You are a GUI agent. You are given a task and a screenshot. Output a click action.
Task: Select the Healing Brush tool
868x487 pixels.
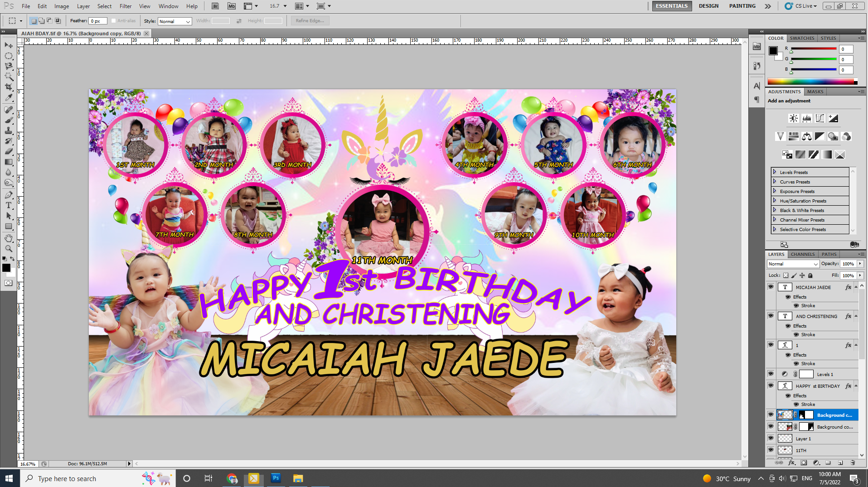(x=9, y=110)
